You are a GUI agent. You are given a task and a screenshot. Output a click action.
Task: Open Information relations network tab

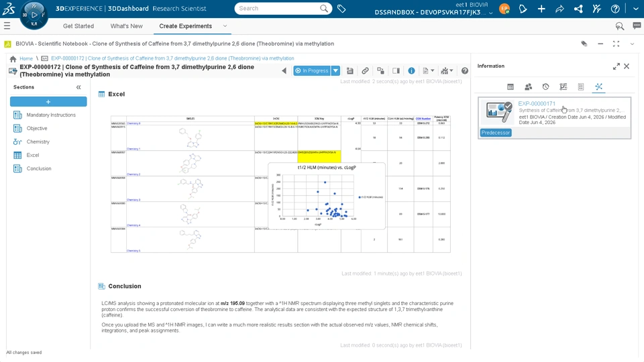598,86
